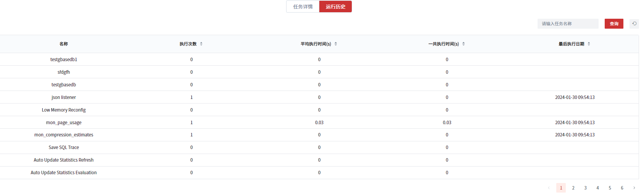644x196 pixels.
Task: Switch to 任务详情 tab
Action: pos(303,6)
